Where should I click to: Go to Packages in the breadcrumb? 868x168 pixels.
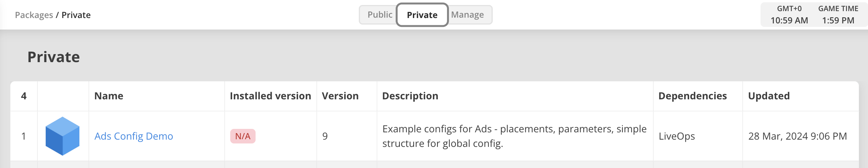tap(34, 15)
